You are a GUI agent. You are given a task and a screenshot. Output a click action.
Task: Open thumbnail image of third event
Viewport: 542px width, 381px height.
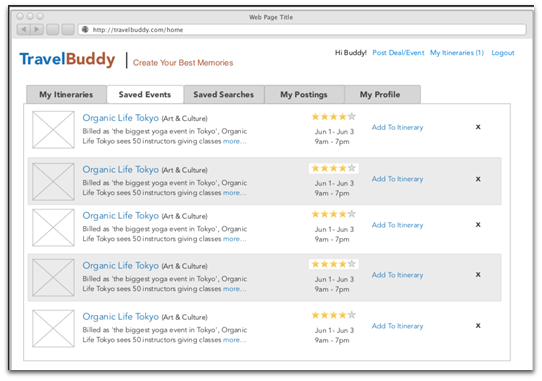click(53, 227)
